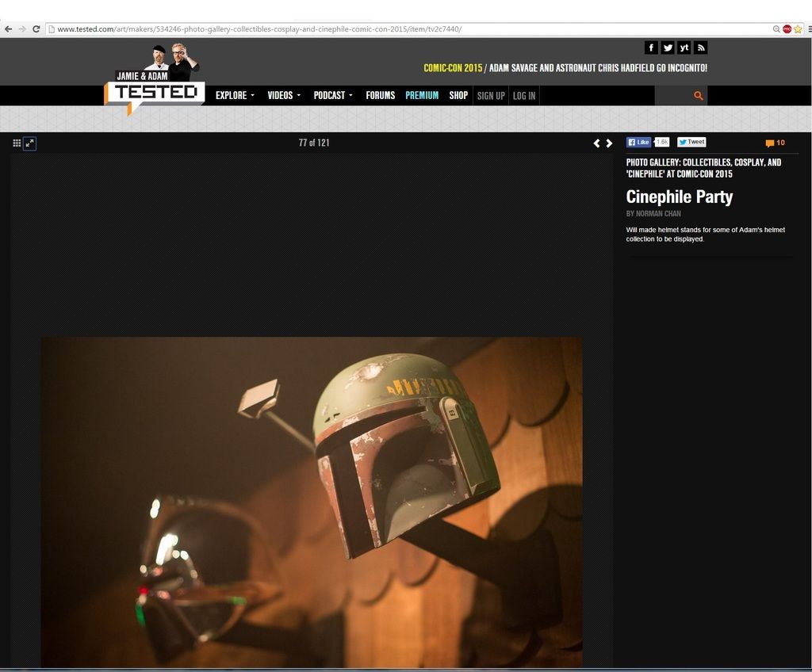Click the red extension icon in address bar
The height and width of the screenshot is (672, 812).
[787, 29]
